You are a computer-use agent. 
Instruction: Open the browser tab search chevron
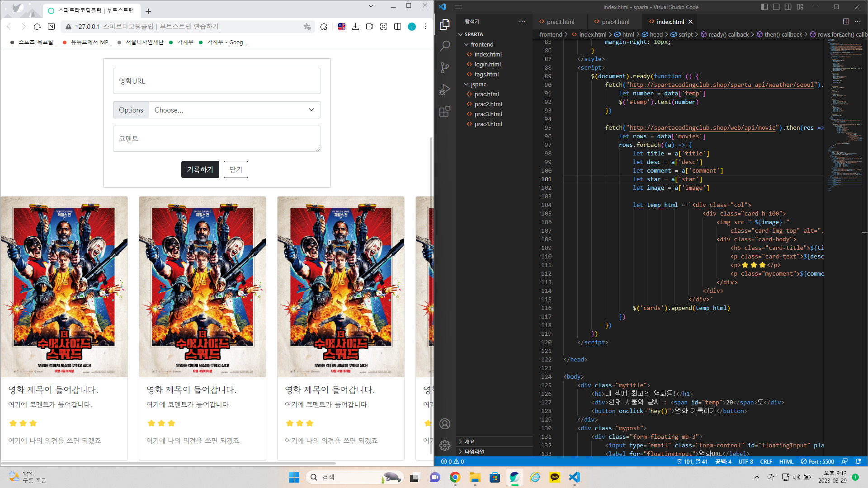(x=371, y=6)
